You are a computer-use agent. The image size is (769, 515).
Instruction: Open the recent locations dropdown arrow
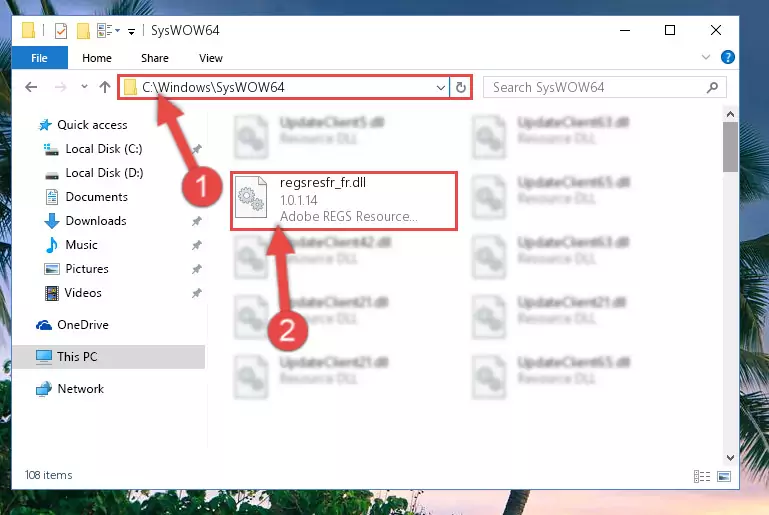84,87
